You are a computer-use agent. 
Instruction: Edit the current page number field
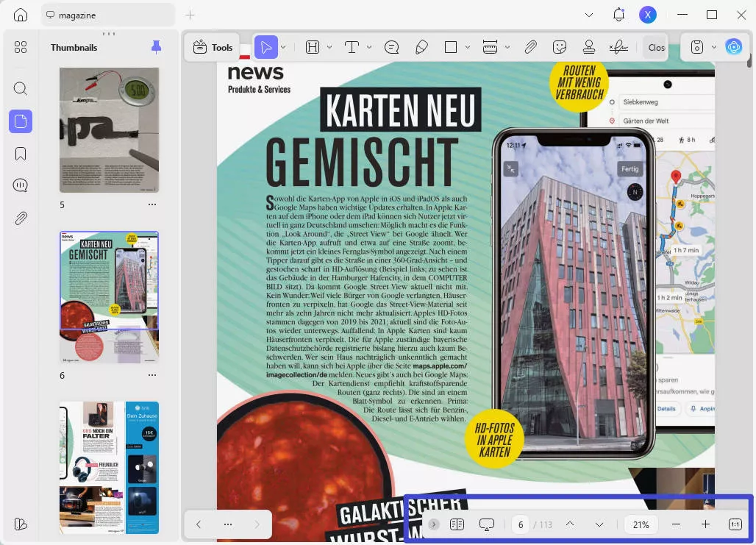click(x=520, y=524)
